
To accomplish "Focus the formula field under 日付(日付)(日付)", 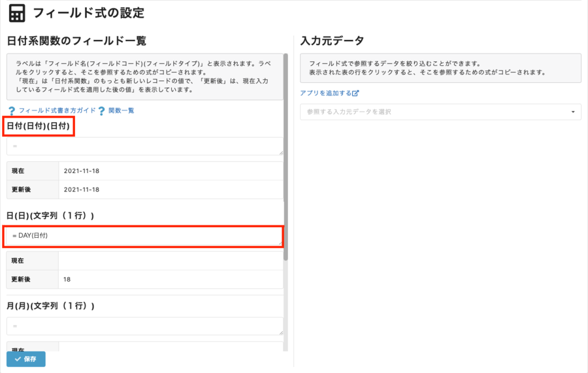I will tap(145, 146).
